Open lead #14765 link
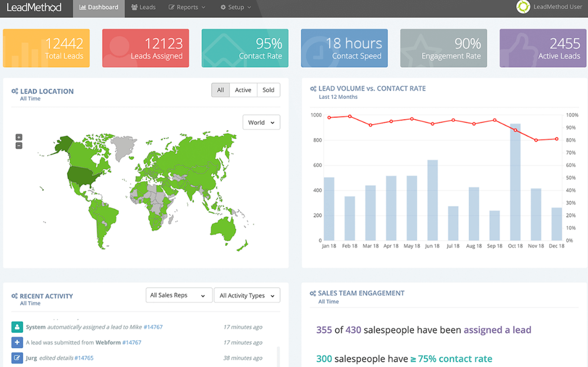Screen dimensions: 588x367 tap(84, 358)
